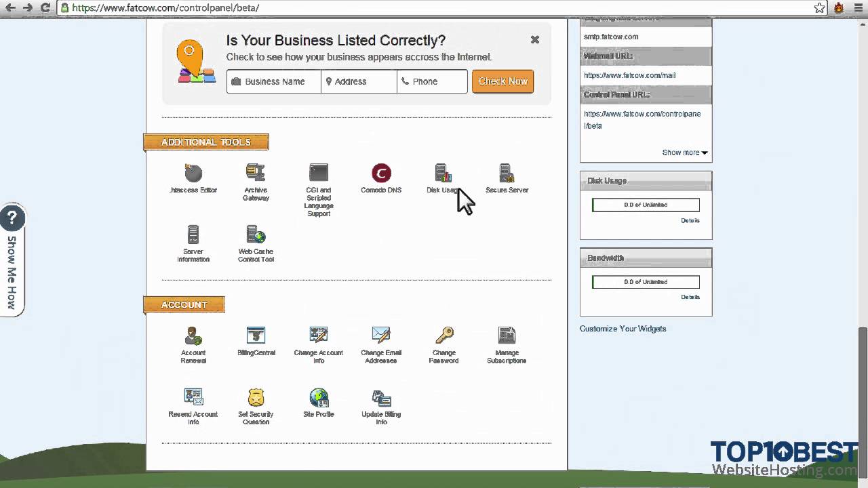Click the browser Forward arrow

[x=28, y=8]
